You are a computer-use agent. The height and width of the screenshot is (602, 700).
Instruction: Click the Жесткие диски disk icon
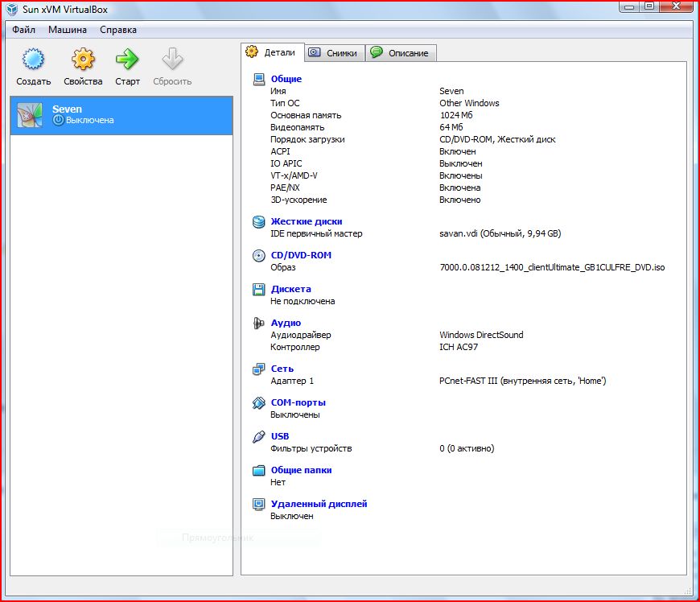[259, 221]
